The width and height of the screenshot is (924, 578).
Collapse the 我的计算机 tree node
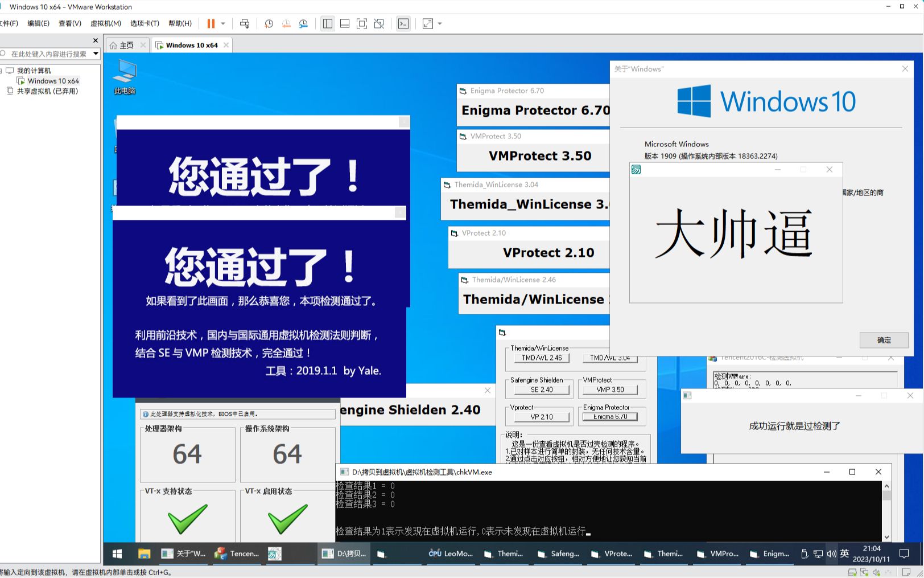[2, 71]
